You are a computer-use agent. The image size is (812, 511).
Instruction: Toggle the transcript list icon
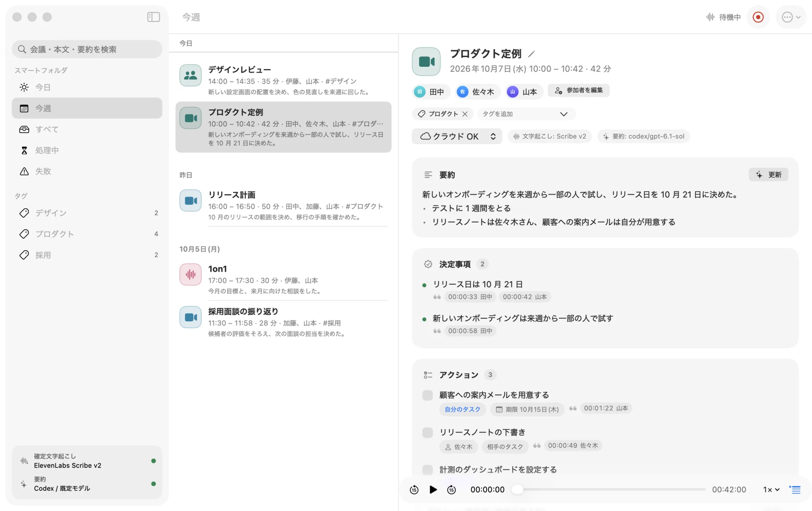[x=795, y=490]
